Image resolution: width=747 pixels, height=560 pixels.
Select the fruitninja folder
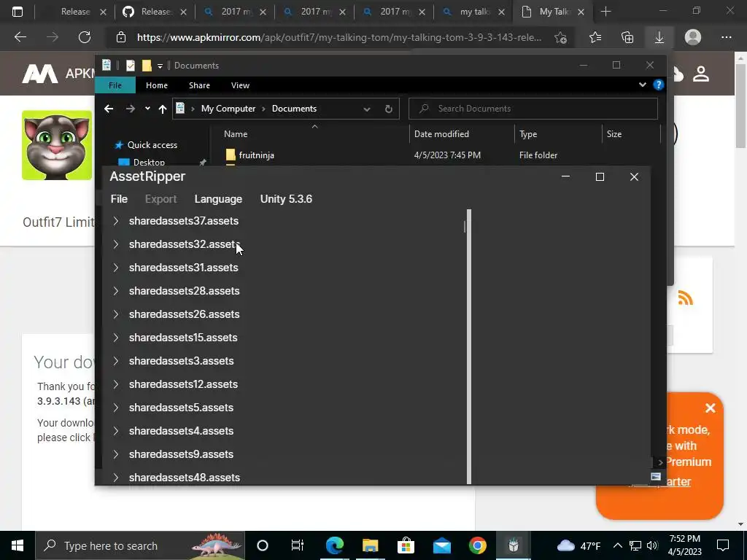click(x=256, y=155)
